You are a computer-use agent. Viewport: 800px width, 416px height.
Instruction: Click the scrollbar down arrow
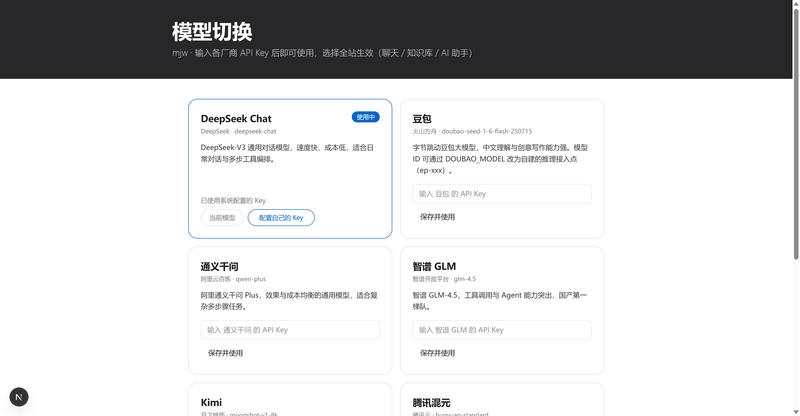[795, 411]
